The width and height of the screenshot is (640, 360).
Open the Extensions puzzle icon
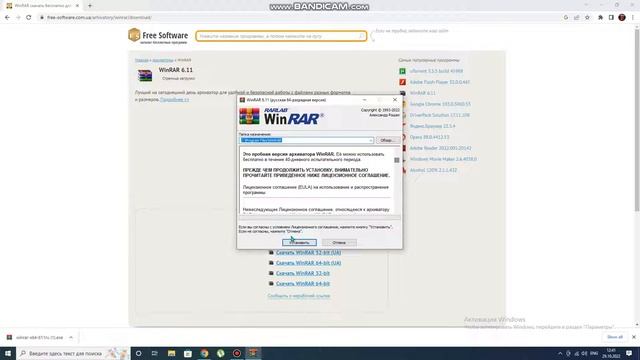pos(600,18)
